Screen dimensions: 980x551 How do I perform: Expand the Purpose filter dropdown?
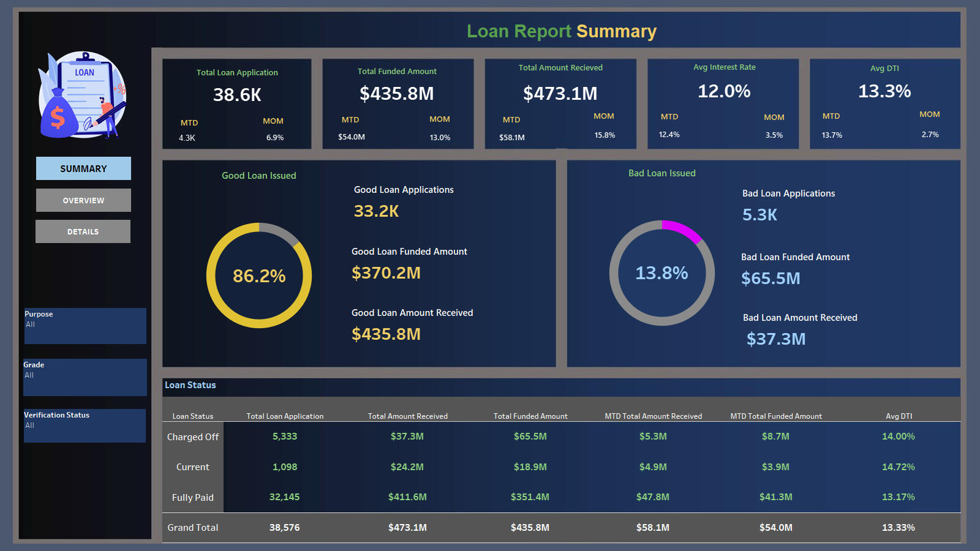(85, 325)
